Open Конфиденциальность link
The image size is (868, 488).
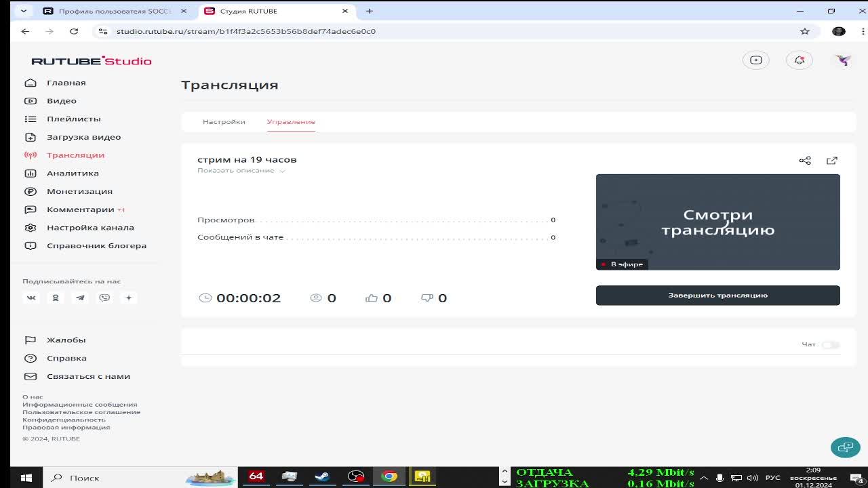click(x=64, y=420)
